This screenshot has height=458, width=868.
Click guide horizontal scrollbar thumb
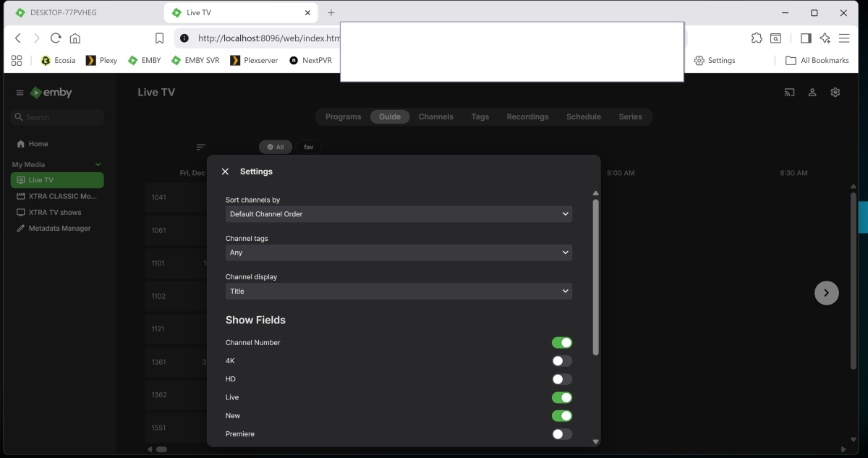[162, 449]
